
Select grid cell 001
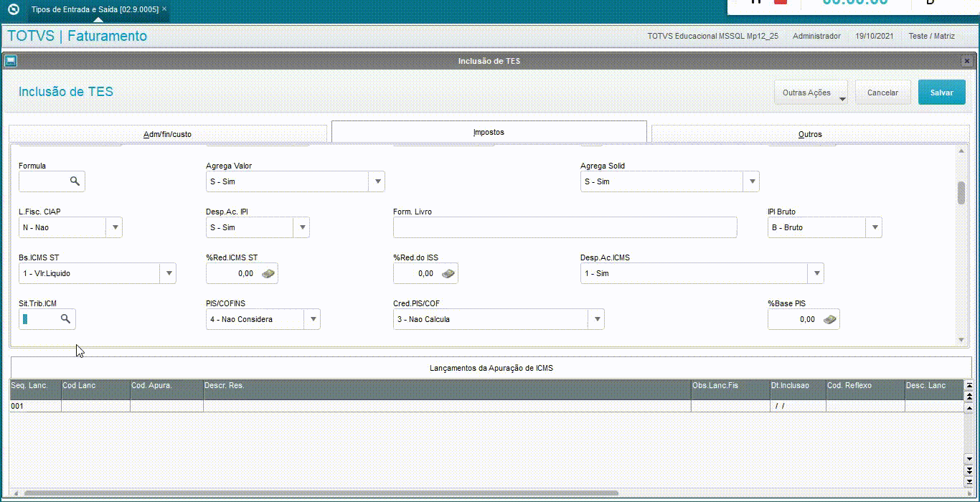(x=35, y=406)
